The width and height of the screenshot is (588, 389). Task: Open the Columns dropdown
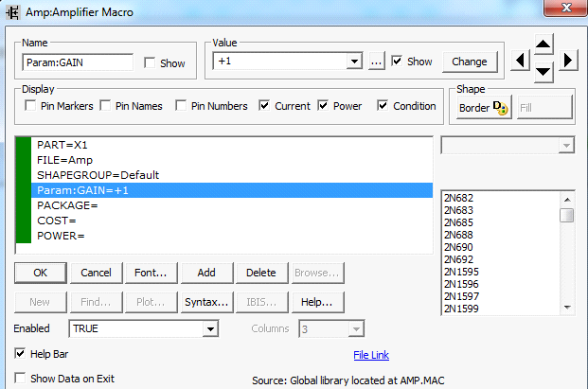(x=356, y=329)
